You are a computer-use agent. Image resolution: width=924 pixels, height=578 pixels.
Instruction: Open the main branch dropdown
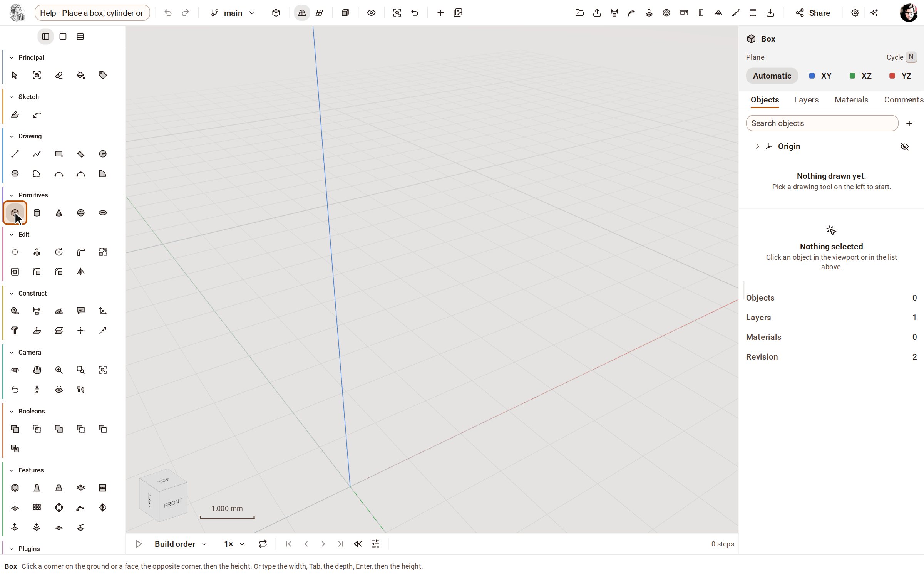pos(233,13)
